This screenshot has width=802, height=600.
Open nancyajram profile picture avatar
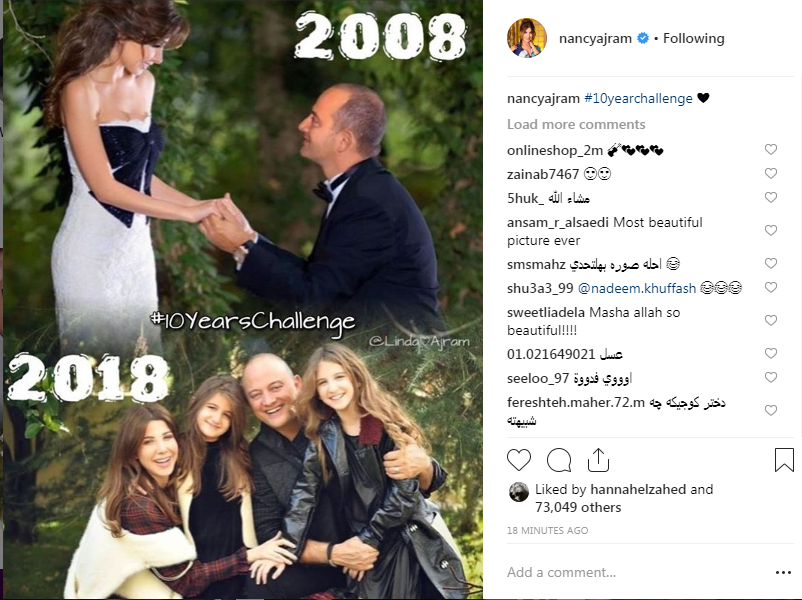pos(526,38)
